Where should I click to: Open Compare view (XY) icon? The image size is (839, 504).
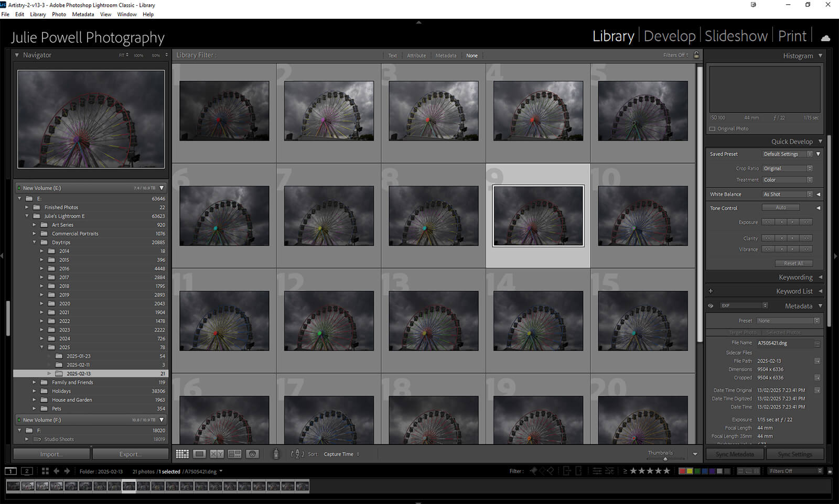point(217,454)
